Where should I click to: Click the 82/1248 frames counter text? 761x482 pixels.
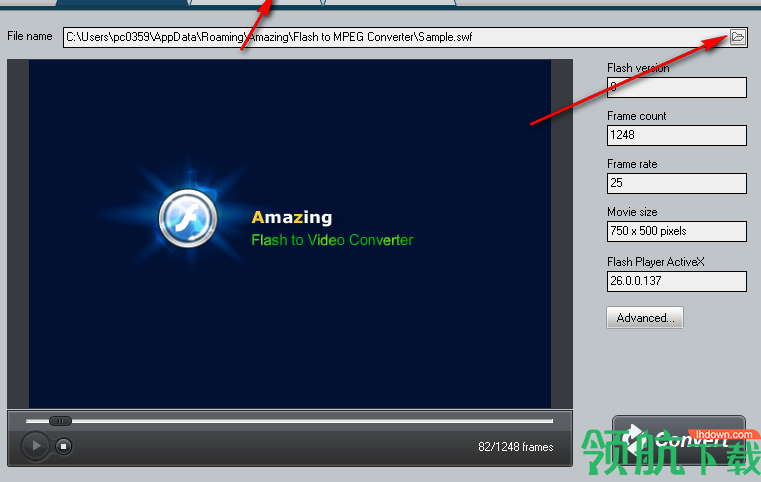pos(515,447)
